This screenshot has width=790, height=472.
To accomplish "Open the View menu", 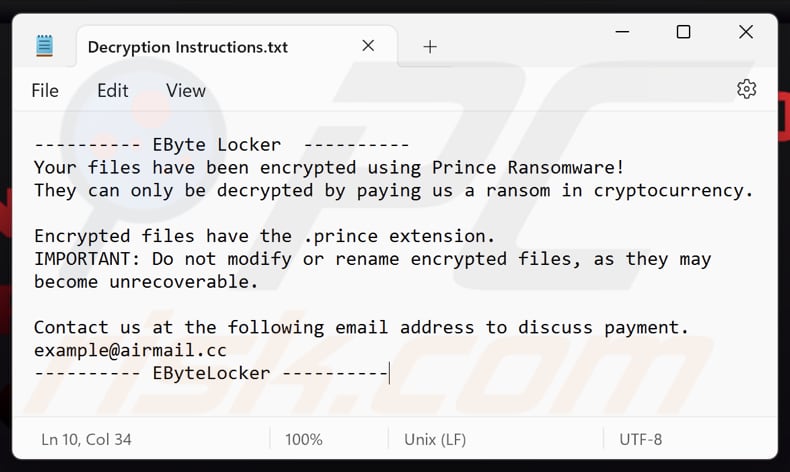I will tap(185, 90).
